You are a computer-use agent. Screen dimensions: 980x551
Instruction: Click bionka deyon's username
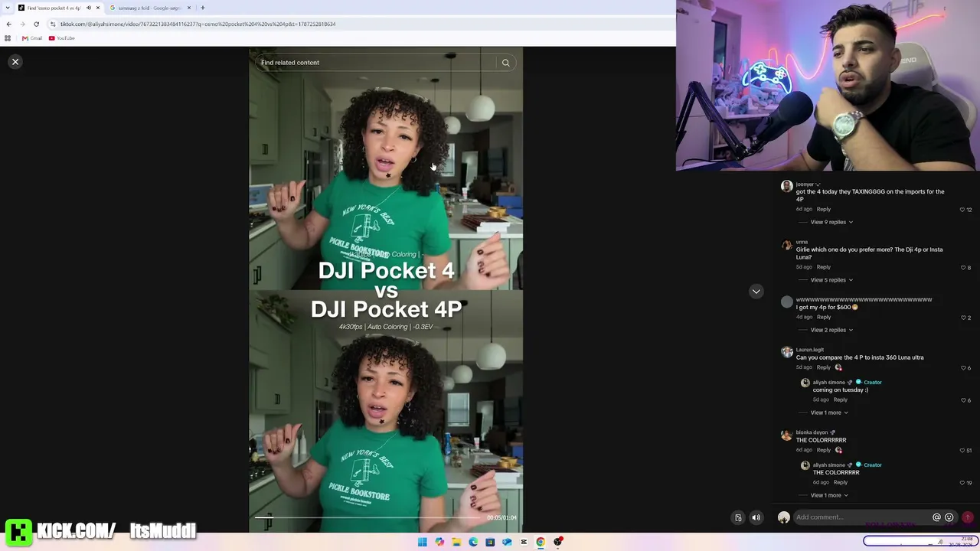[812, 432]
